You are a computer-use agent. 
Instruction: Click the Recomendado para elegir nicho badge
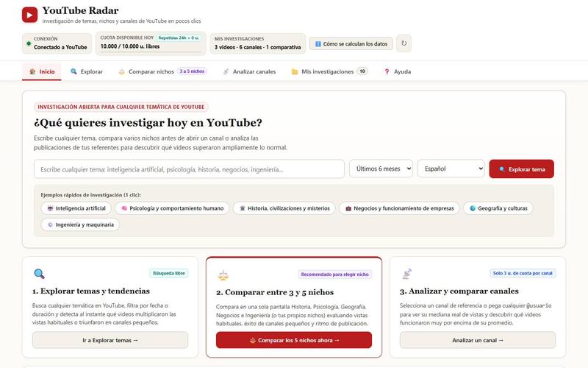[x=335, y=274]
